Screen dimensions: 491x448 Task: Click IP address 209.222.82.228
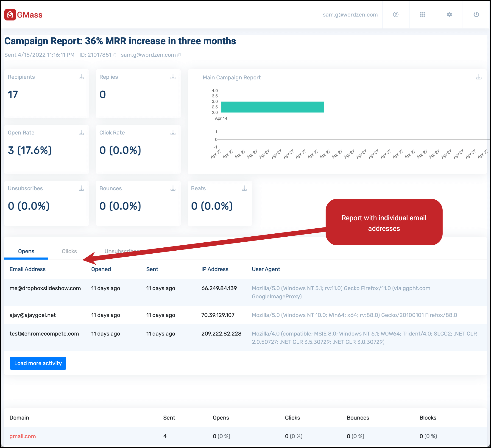(221, 333)
